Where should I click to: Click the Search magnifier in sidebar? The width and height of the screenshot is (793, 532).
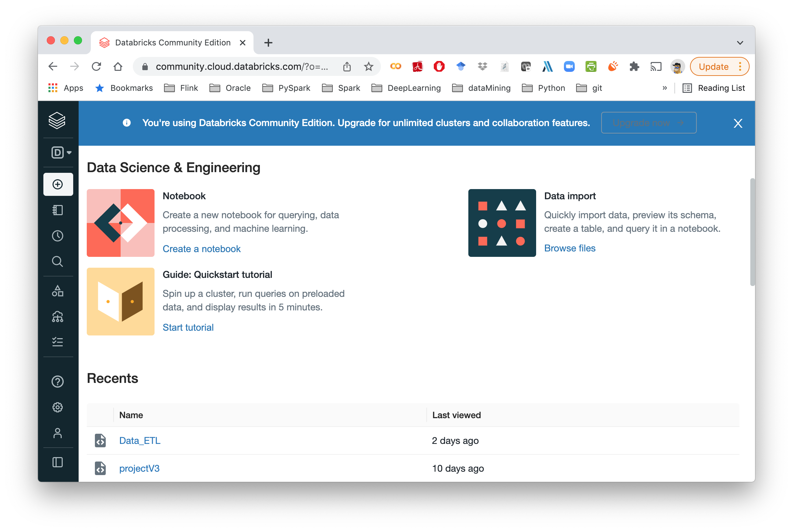[x=58, y=262]
